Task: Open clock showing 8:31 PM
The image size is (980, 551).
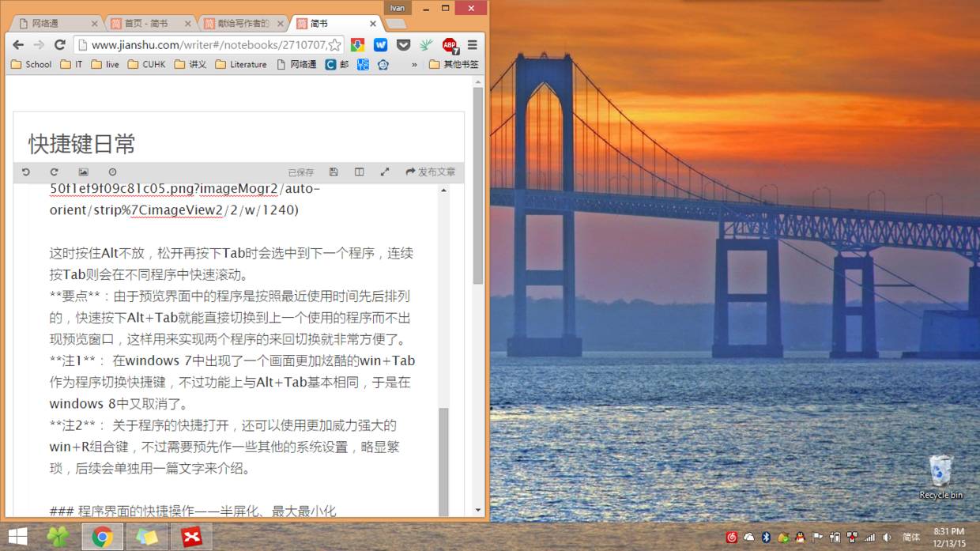Action: pos(949,537)
